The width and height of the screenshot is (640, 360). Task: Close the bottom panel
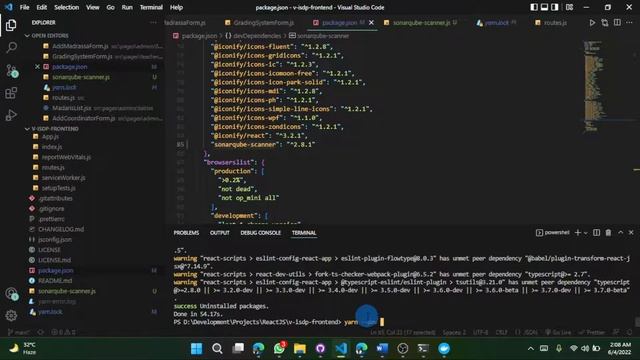click(x=631, y=233)
